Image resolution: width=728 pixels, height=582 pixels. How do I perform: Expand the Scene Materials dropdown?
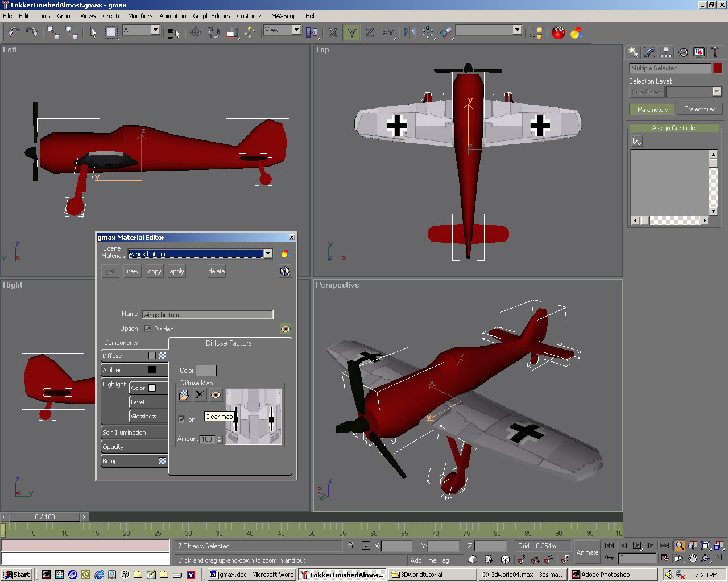[268, 253]
